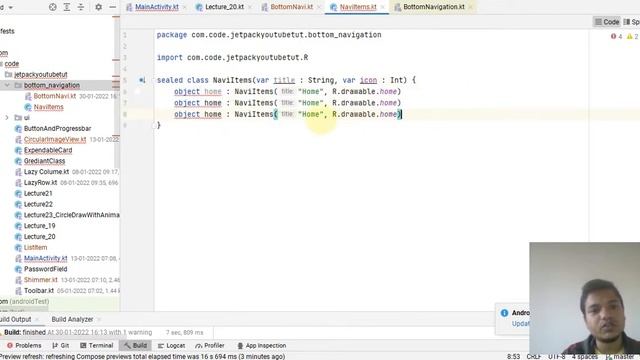640x360 pixels.
Task: Open Lecture_20 file in tree
Action: click(40, 237)
